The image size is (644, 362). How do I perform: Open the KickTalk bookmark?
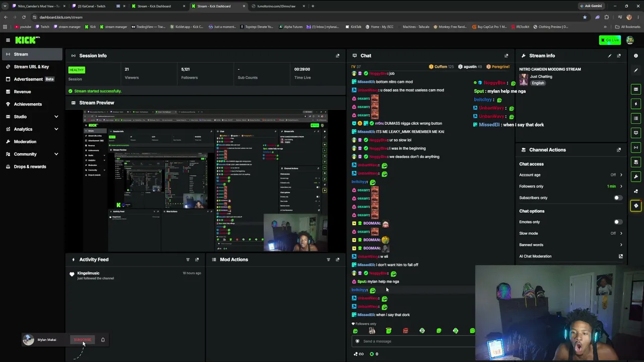click(x=353, y=27)
